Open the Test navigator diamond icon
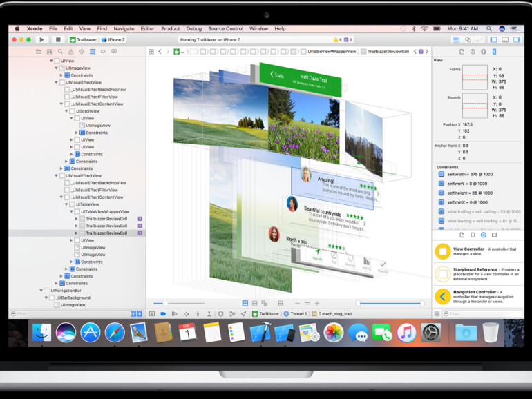Image resolution: width=532 pixels, height=399 pixels. click(82, 52)
